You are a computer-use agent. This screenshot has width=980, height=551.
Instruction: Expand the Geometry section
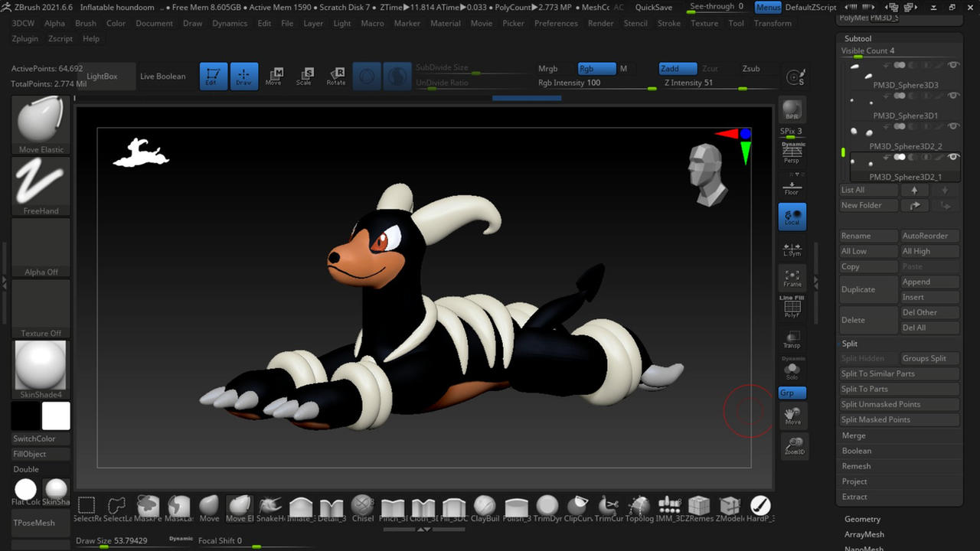point(862,519)
